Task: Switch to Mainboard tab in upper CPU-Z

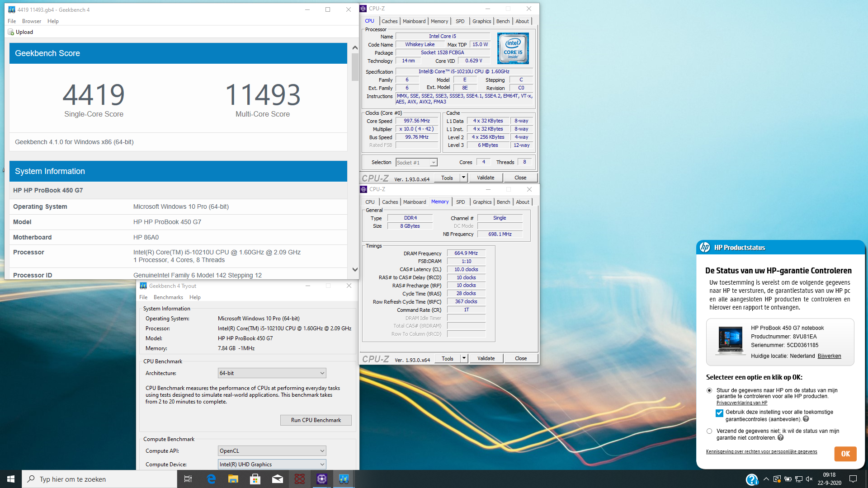Action: (414, 21)
